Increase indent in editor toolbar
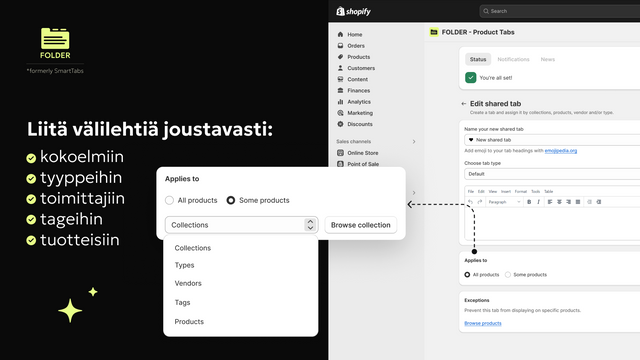 point(599,202)
